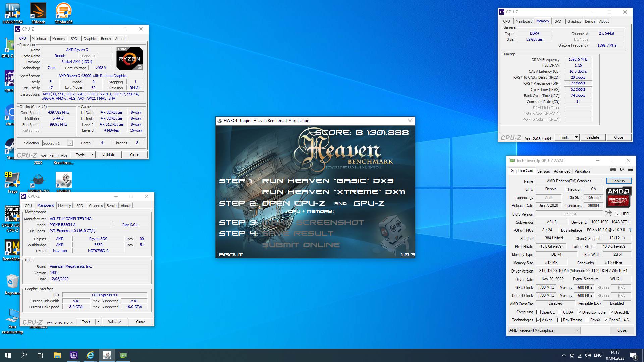Expand Tools dropdown arrow in Memory window
Image resolution: width=644 pixels, height=362 pixels.
576,137
